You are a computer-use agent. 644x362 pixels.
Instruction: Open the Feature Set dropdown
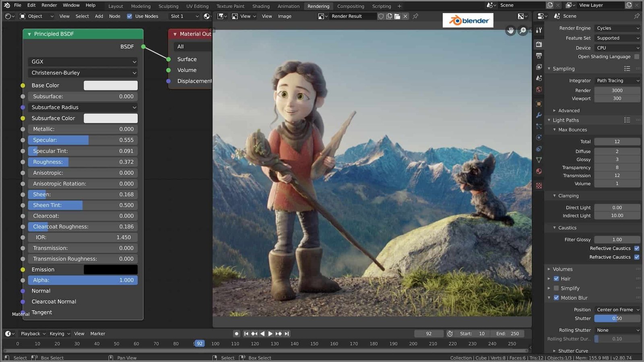[617, 38]
